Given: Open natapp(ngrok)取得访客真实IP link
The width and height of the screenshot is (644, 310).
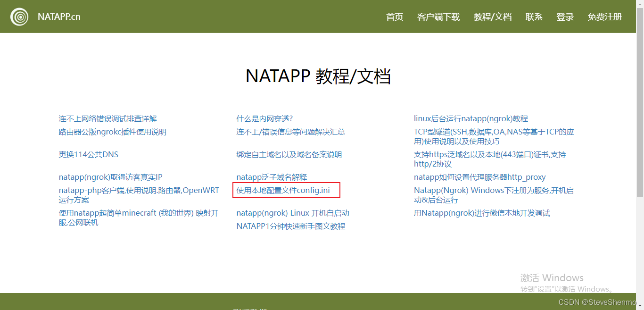Looking at the screenshot, I should coord(110,177).
